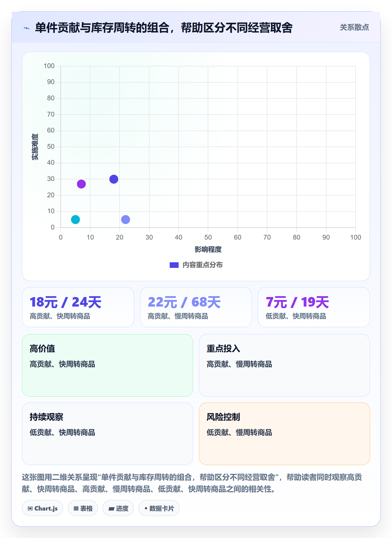The width and height of the screenshot is (392, 538).
Task: Click the 进度 tag chip
Action: pos(118,508)
